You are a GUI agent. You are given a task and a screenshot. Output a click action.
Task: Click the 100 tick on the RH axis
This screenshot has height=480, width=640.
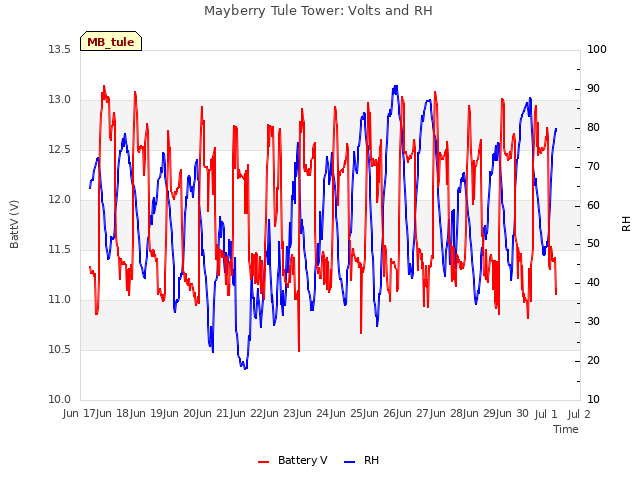[x=597, y=49]
